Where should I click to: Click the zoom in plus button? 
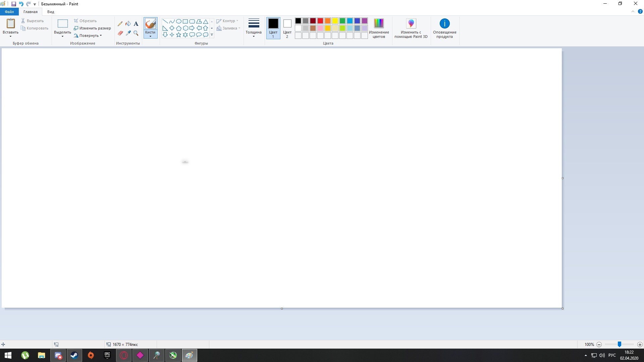(640, 344)
